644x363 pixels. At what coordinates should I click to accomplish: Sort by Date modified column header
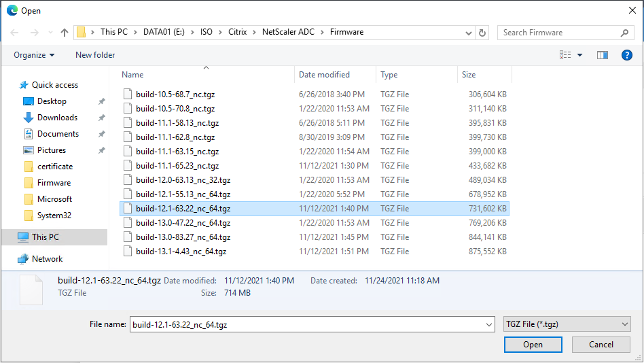tap(325, 75)
